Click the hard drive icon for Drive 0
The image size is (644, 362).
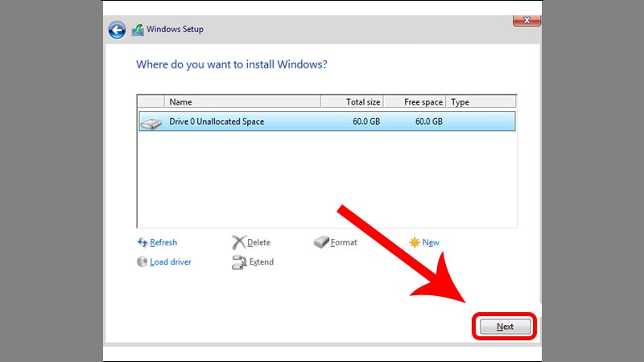(151, 123)
